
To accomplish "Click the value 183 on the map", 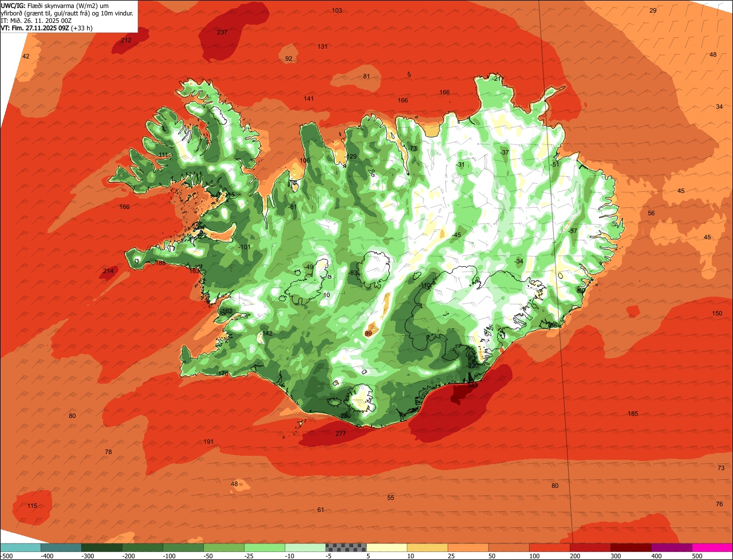I will pyautogui.click(x=194, y=271).
